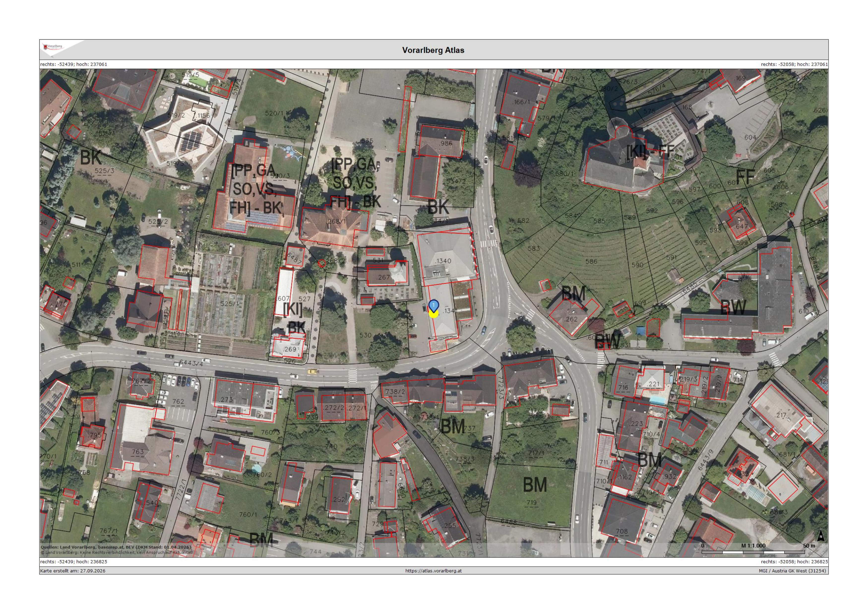Click building label .273
The width and height of the screenshot is (868, 614).
click(226, 400)
